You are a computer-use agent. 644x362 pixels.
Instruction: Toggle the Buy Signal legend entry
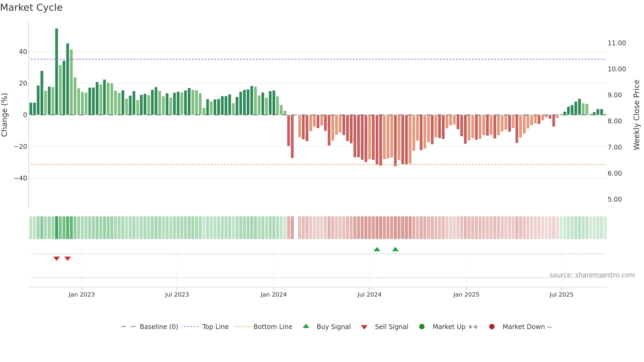[x=327, y=327]
